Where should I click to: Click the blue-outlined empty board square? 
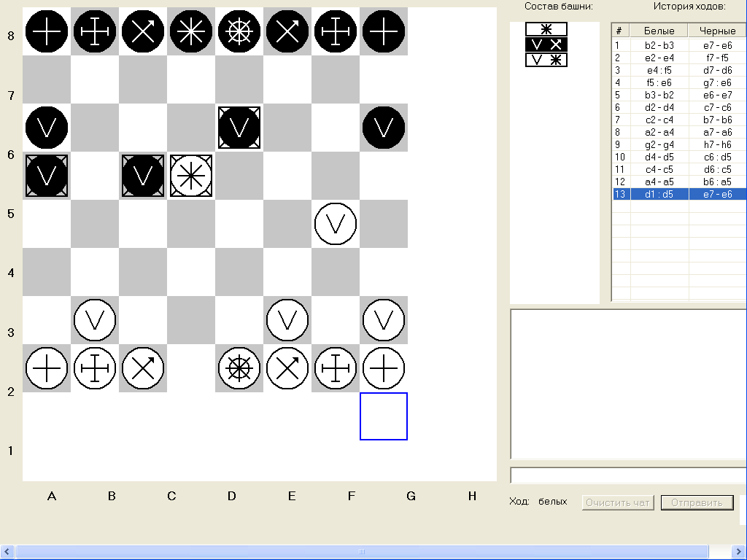pos(384,416)
